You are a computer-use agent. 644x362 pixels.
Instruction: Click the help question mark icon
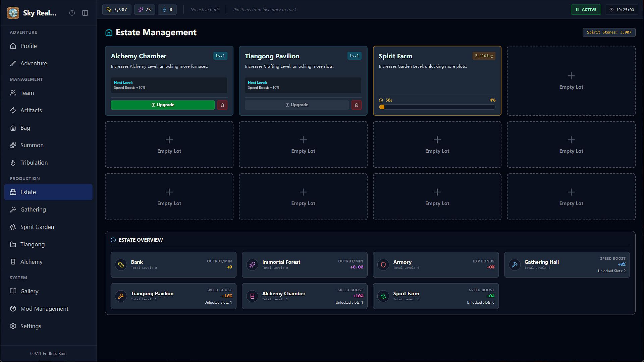(72, 13)
